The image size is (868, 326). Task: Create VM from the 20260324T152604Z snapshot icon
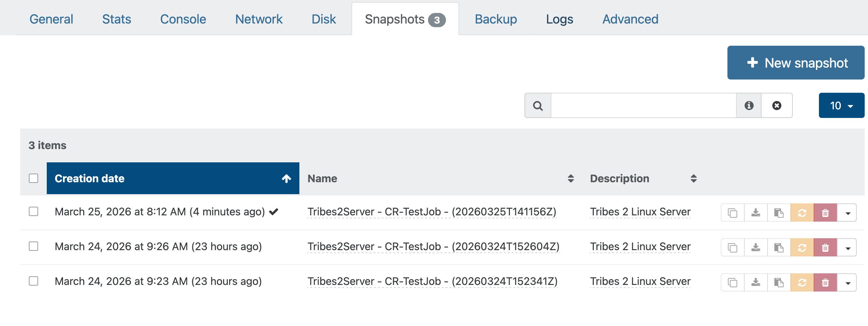779,248
